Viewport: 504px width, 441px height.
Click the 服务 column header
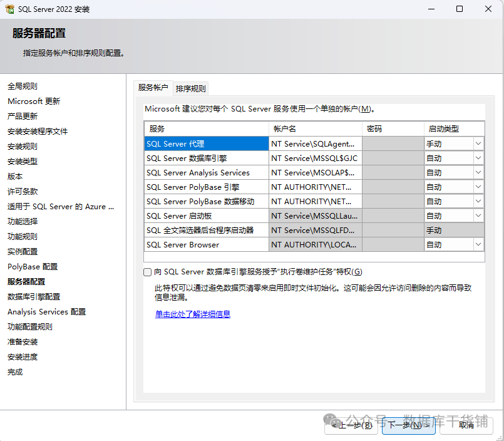pos(207,129)
